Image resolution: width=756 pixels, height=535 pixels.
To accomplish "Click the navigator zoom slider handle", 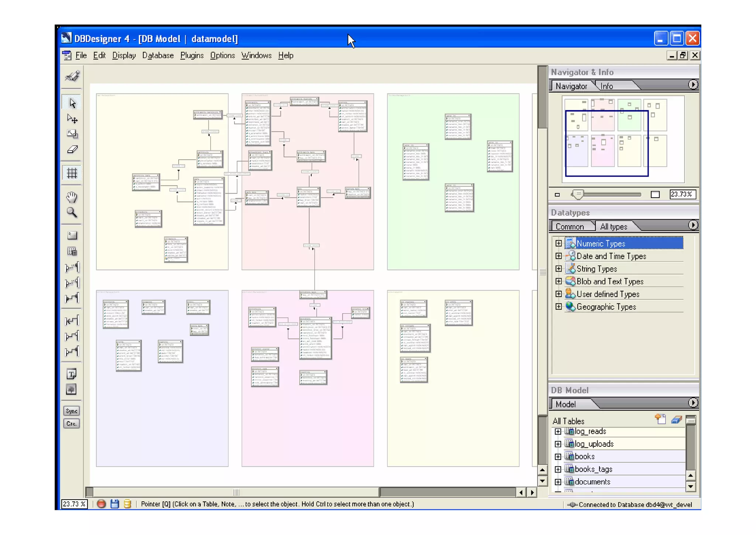I will click(x=578, y=194).
